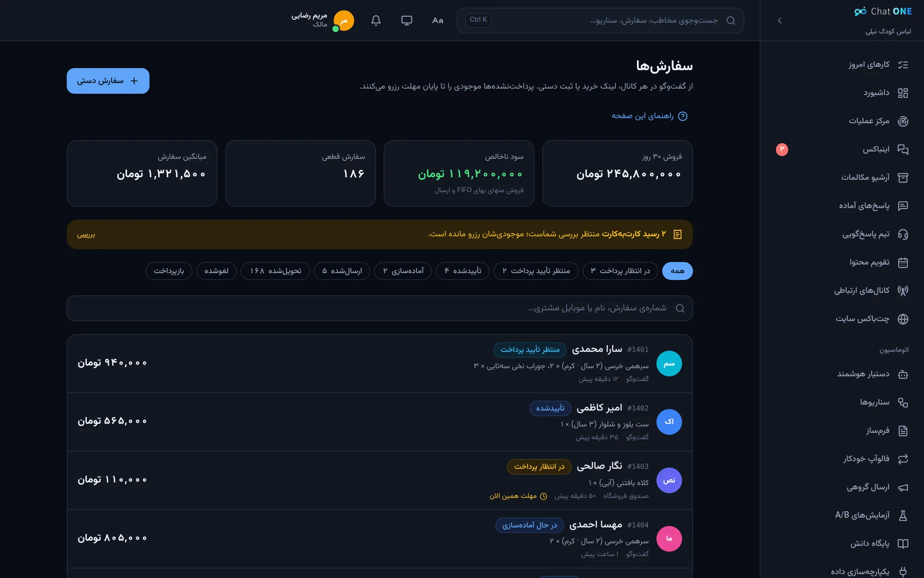
Task: Filter by آماده‌سازی tab
Action: (403, 271)
